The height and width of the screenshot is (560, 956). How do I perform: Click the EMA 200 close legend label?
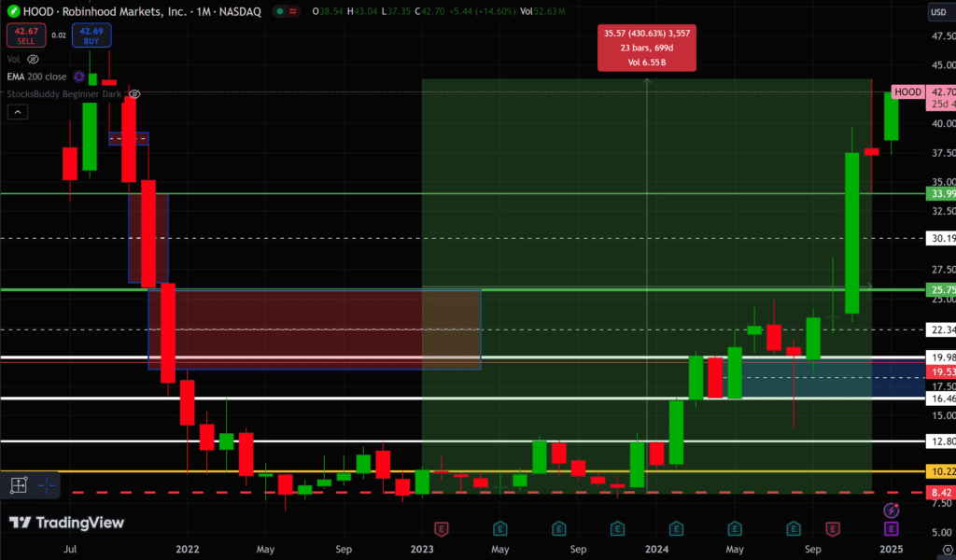point(36,77)
